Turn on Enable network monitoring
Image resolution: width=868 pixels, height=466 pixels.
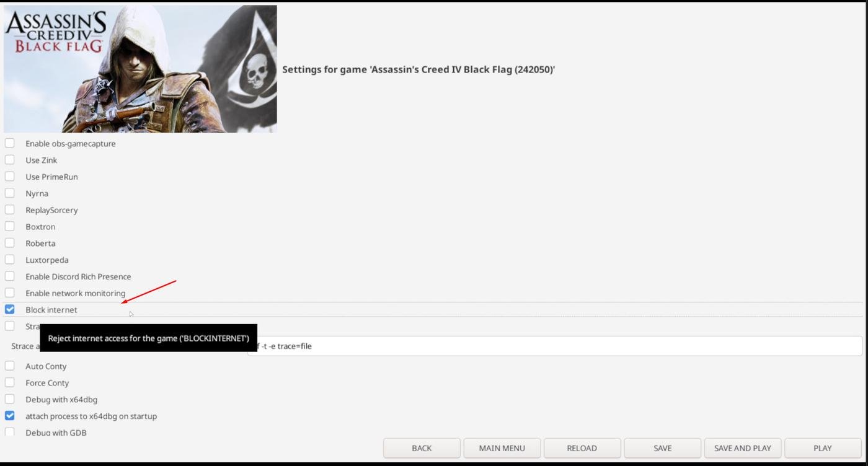point(10,293)
